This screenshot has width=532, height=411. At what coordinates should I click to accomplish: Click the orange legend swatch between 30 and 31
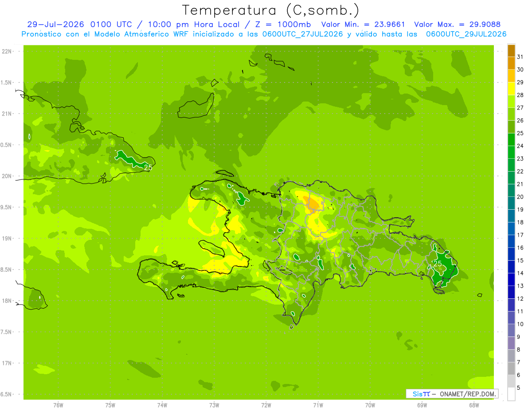click(x=511, y=63)
